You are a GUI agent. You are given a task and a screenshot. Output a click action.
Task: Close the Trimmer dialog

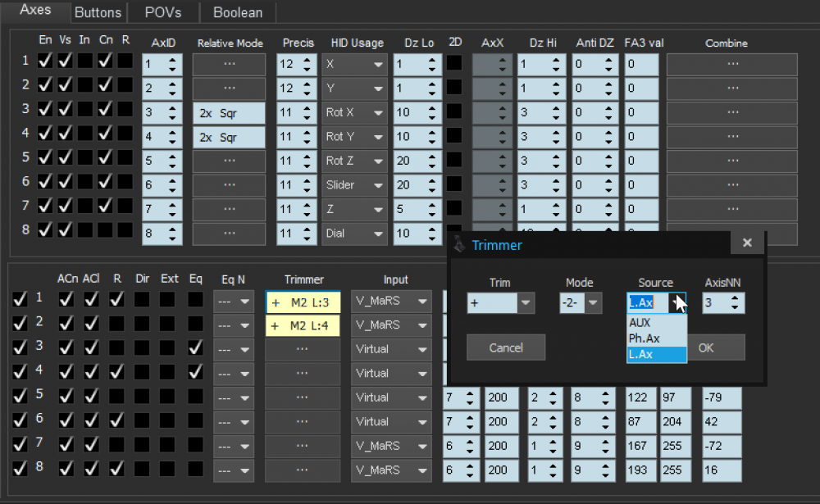747,243
